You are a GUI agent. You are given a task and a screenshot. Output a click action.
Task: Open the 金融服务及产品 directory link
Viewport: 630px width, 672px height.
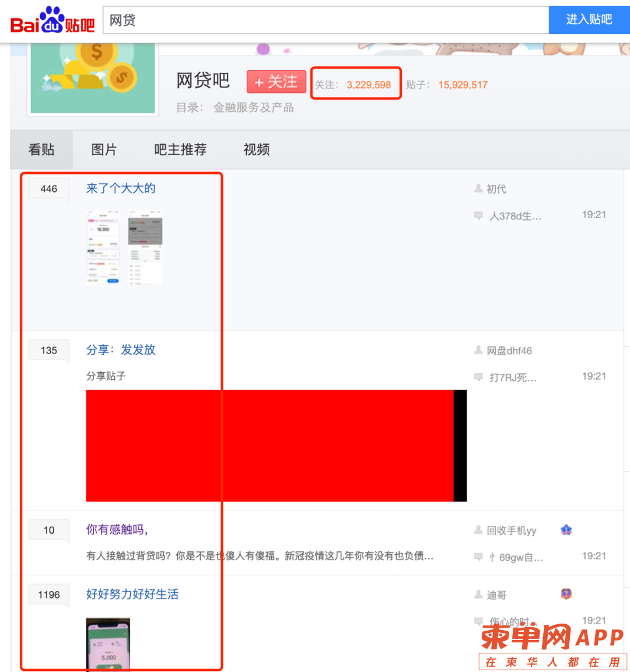(x=253, y=107)
